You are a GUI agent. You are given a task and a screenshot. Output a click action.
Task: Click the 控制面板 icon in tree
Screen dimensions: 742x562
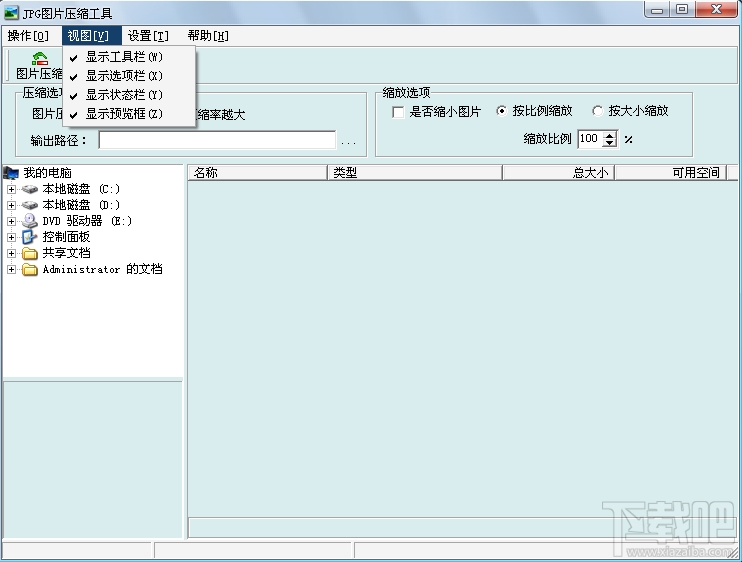(30, 237)
